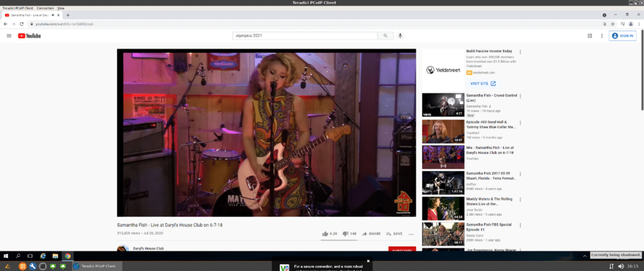Dislike the video with thumbs down
This screenshot has height=271, width=644.
349,234
